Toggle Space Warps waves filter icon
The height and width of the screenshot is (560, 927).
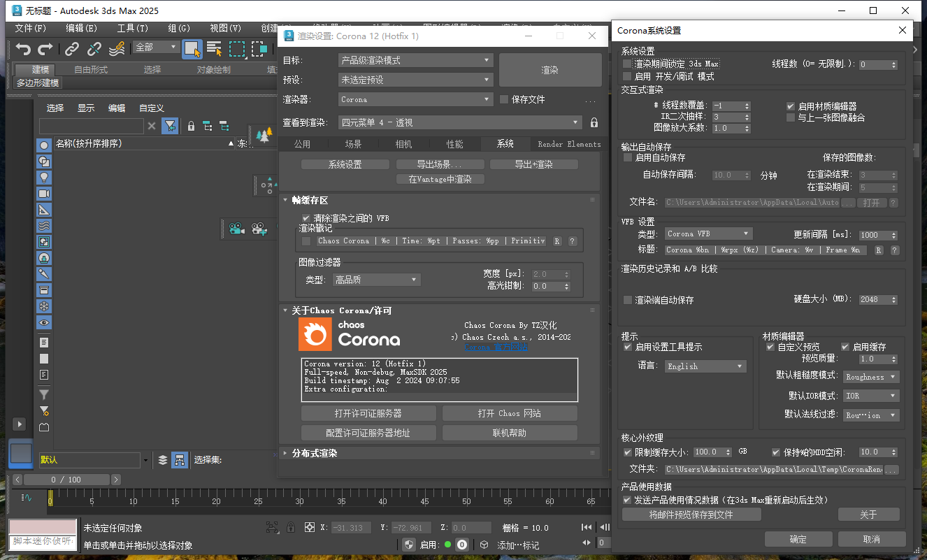pos(44,226)
